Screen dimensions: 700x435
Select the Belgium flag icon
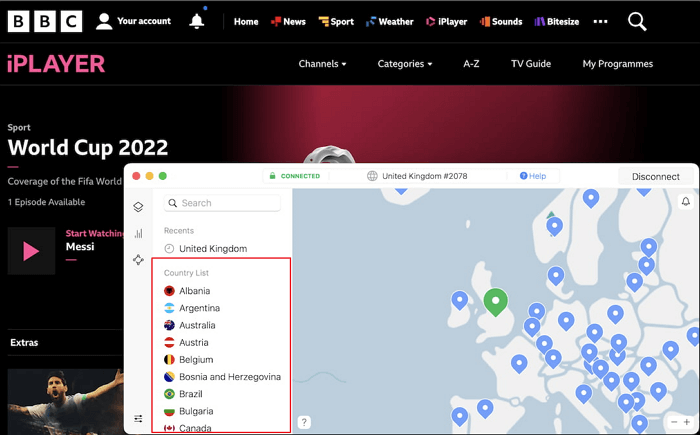[x=169, y=360]
